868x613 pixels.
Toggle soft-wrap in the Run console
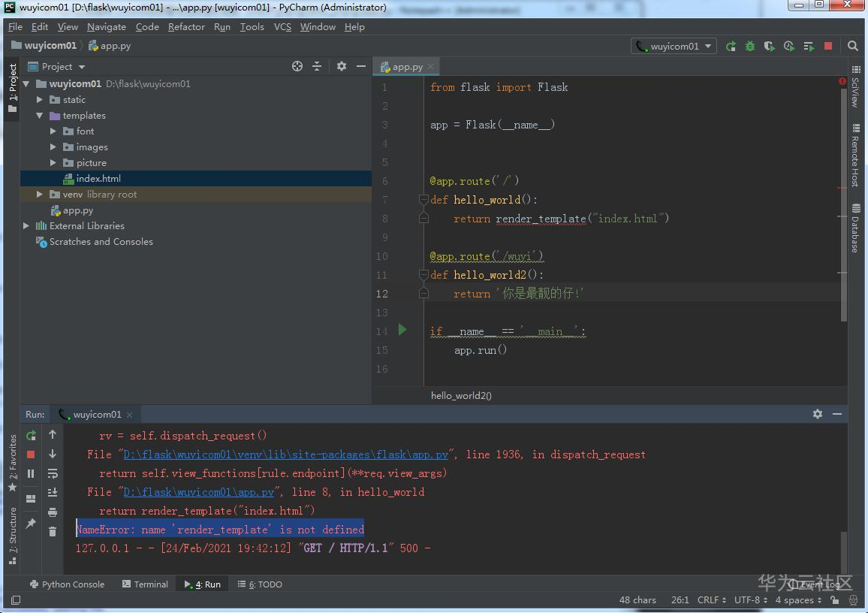coord(53,474)
